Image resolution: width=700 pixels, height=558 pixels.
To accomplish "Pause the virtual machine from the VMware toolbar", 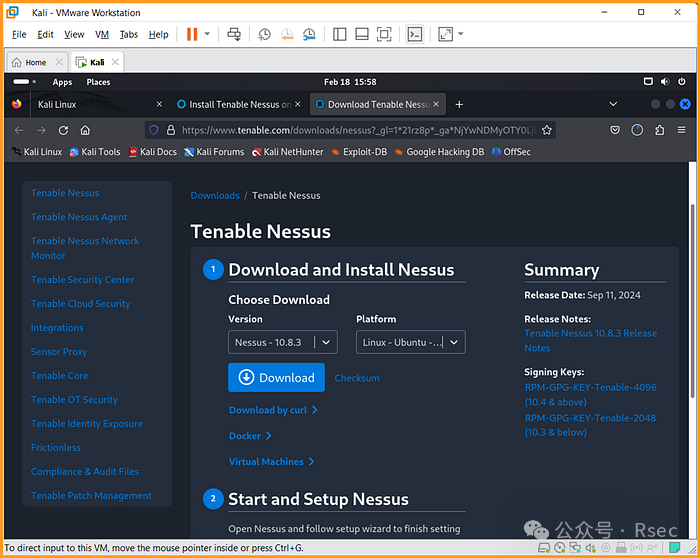I will [192, 34].
